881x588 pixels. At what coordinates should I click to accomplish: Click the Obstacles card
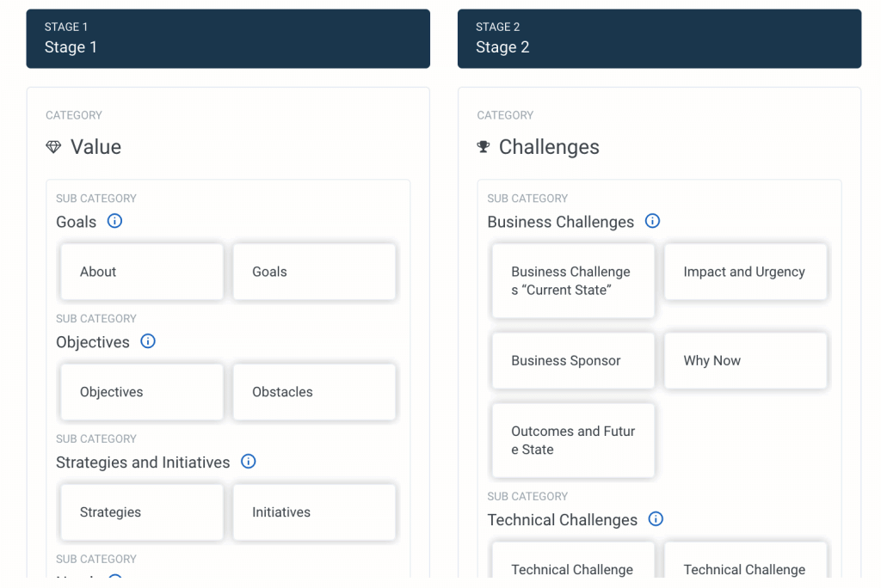pos(314,392)
